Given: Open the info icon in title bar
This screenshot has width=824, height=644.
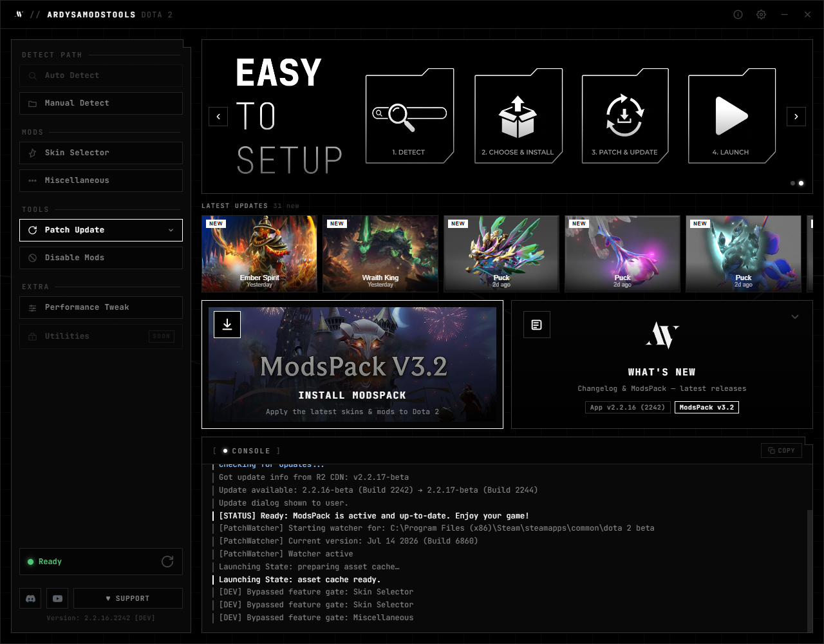Looking at the screenshot, I should pyautogui.click(x=738, y=14).
